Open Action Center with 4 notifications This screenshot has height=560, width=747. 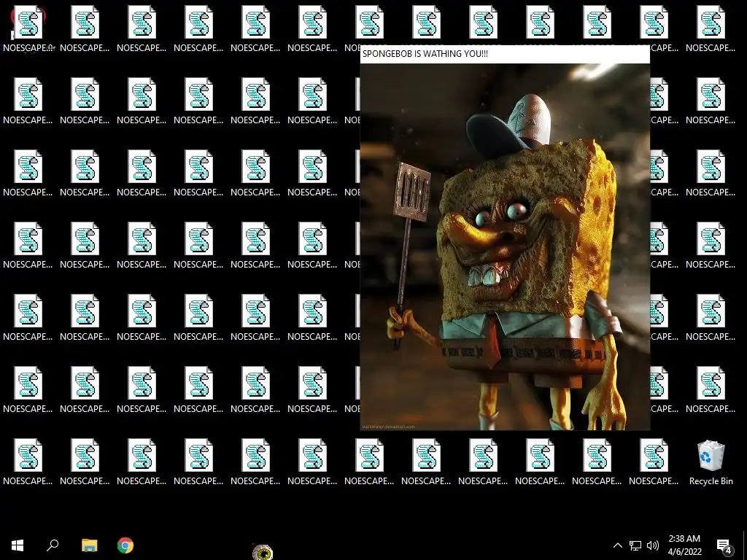coord(724,546)
